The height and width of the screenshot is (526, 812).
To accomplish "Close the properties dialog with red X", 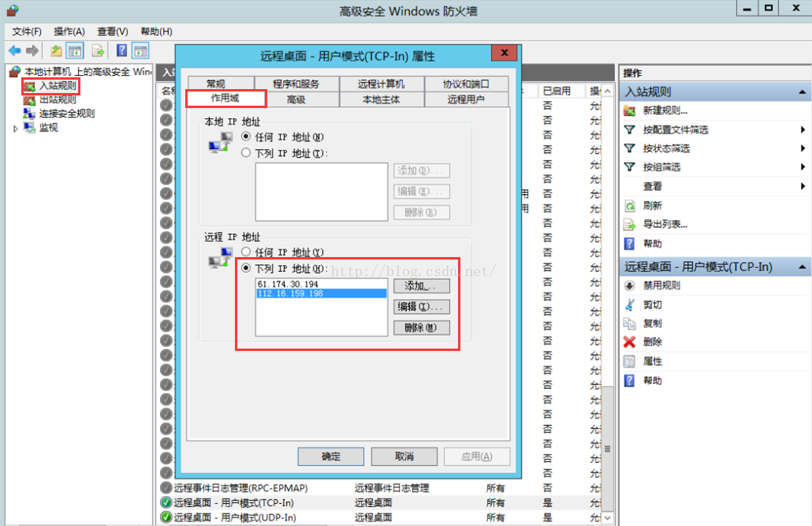I will point(505,52).
